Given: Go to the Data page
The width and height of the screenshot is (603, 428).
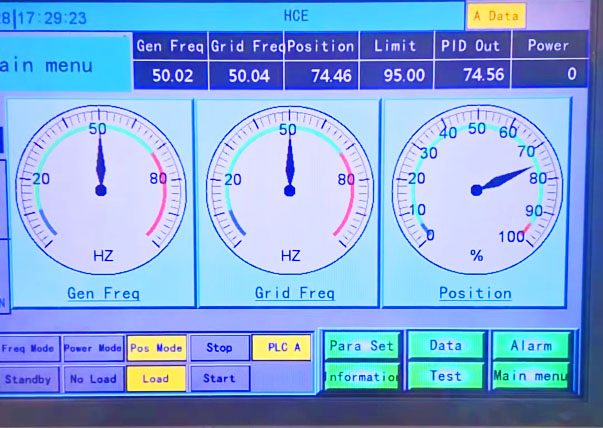Looking at the screenshot, I should point(446,346).
